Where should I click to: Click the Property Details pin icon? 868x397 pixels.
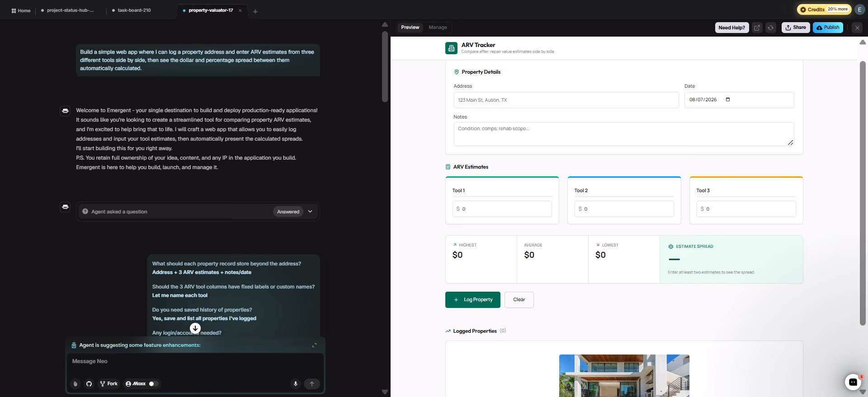[456, 72]
